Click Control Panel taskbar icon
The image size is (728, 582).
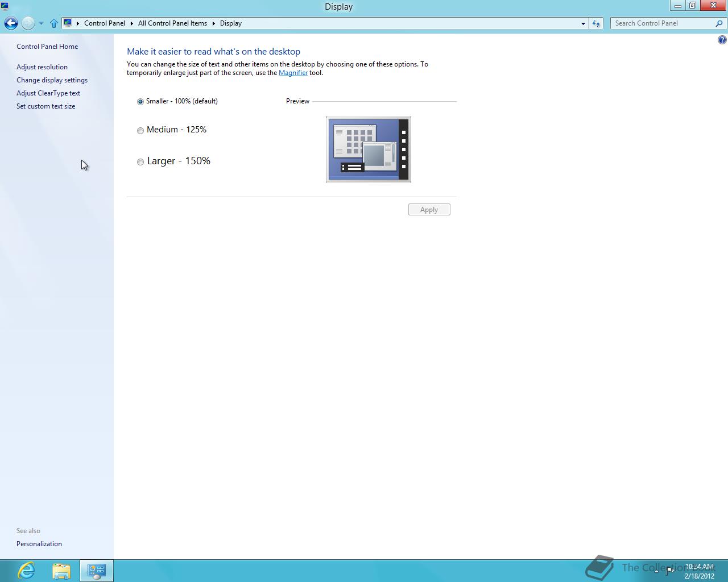click(97, 571)
